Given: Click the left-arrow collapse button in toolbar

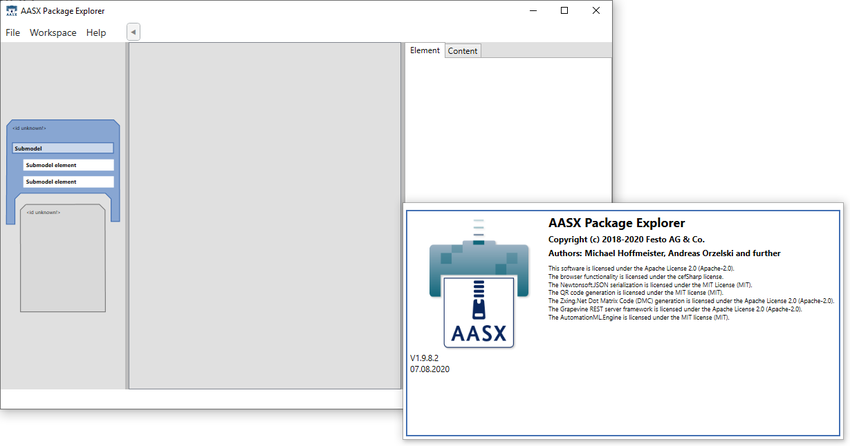Looking at the screenshot, I should 133,32.
